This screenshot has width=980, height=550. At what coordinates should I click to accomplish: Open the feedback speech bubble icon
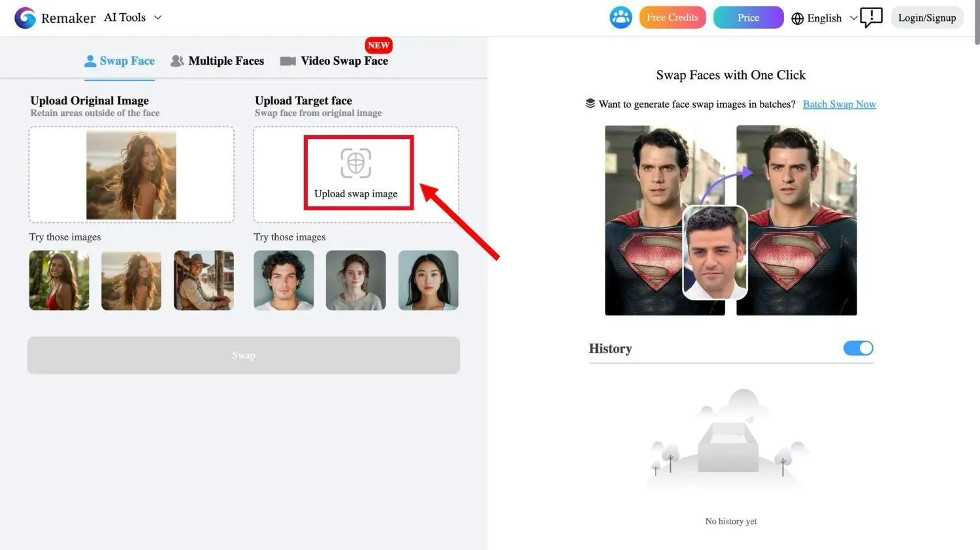point(872,18)
